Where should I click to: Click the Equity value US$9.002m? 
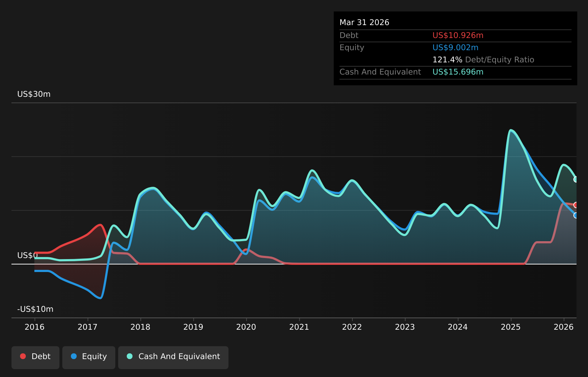click(456, 48)
